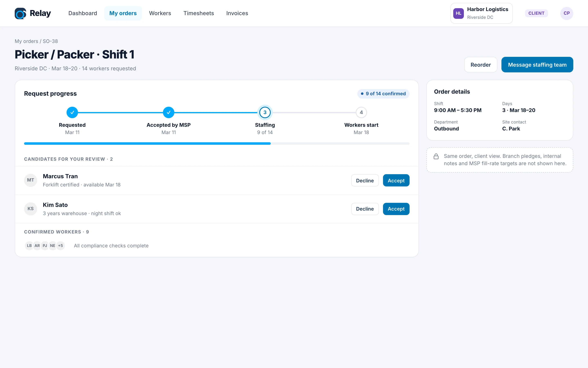Screen dimensions: 588x368
Task: Decline candidate Marcus Tran
Action: point(365,180)
